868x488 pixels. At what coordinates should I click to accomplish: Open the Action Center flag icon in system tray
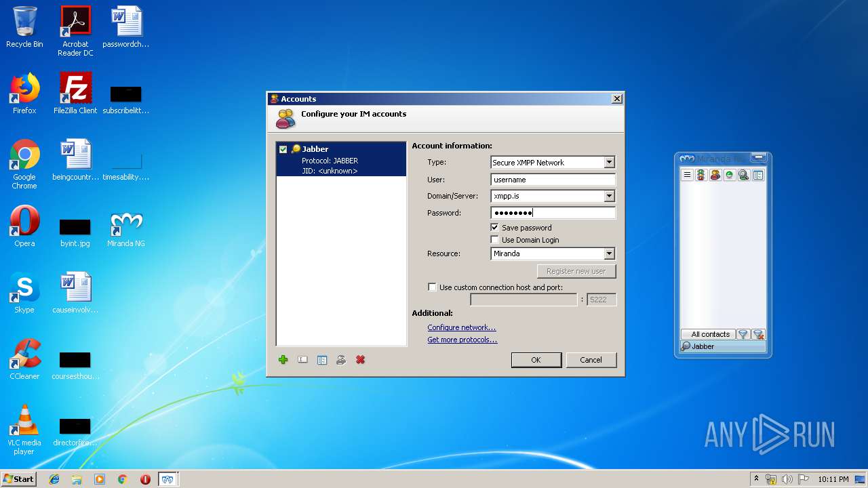pos(804,479)
